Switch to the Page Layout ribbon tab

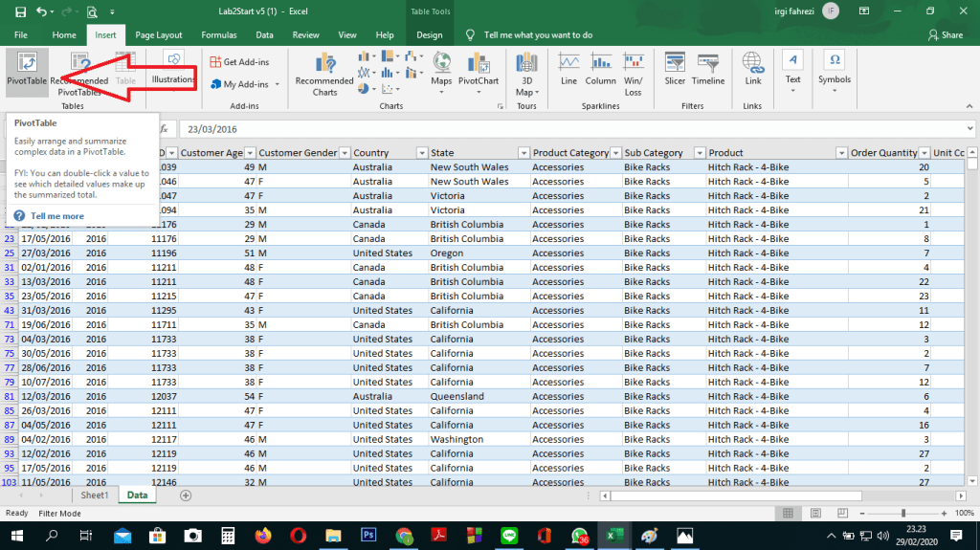coord(158,34)
